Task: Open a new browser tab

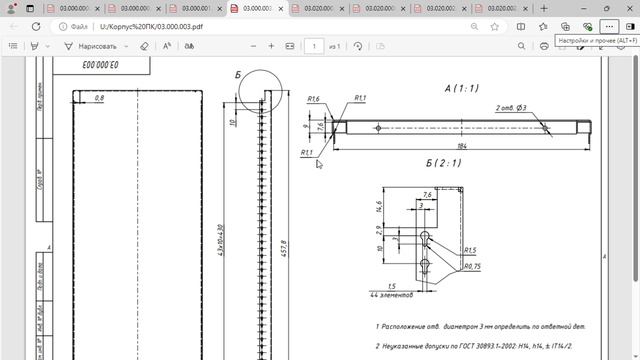Action: [544, 8]
